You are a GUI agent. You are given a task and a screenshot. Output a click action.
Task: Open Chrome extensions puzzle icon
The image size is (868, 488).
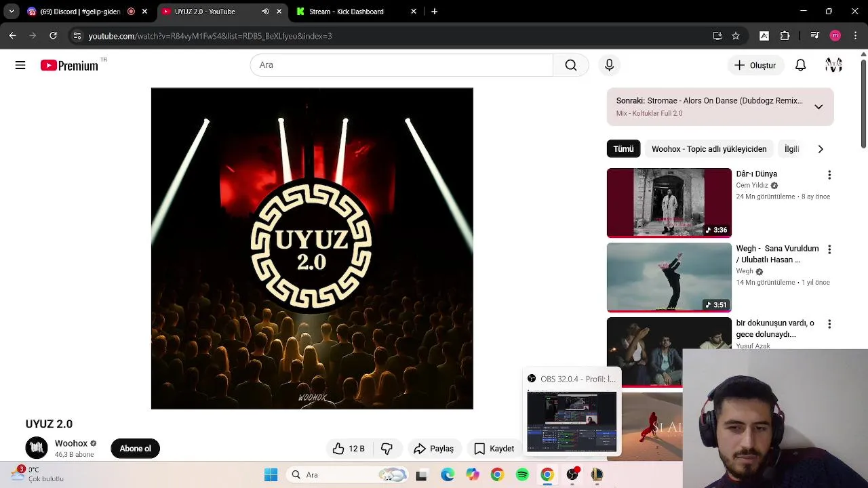[x=785, y=36]
